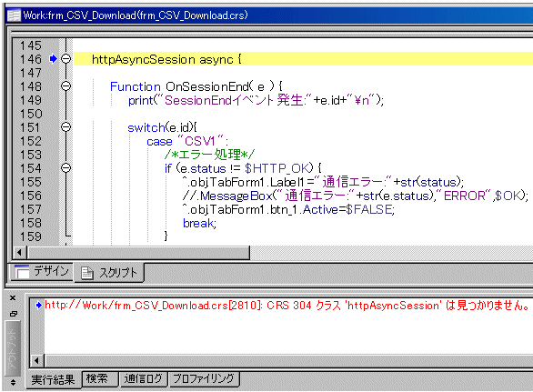Click the output panel left scroll arrow
Image resolution: width=533 pixels, height=392 pixels.
(x=37, y=360)
